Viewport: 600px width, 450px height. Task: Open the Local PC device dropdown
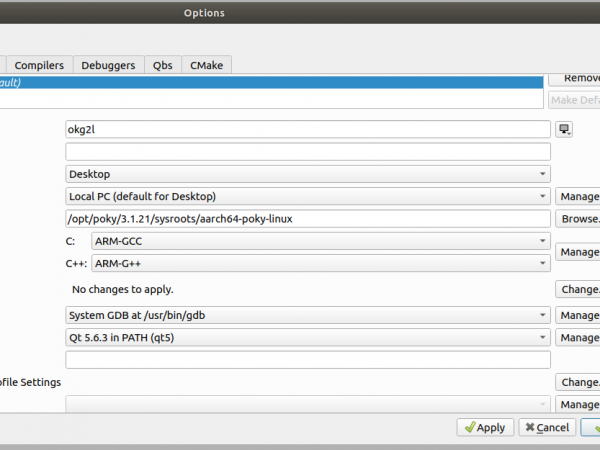click(x=307, y=196)
